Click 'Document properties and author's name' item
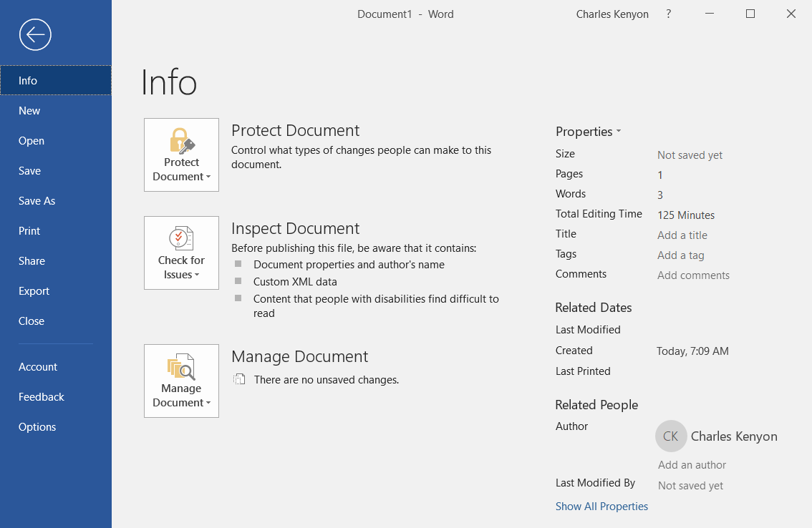The width and height of the screenshot is (812, 528). point(349,265)
